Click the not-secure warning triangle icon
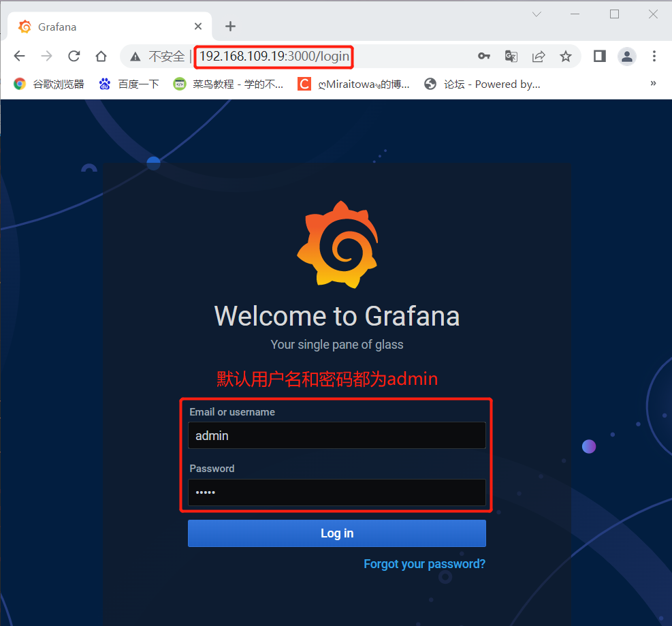 [x=135, y=57]
